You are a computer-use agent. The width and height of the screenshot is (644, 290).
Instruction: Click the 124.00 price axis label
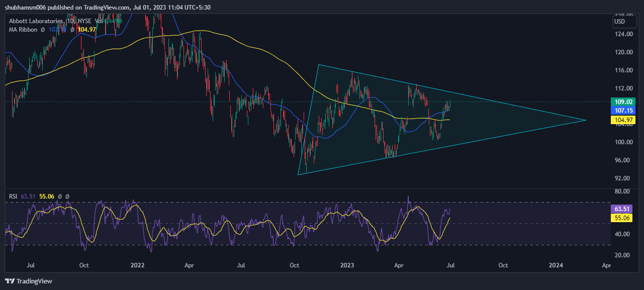pos(622,34)
